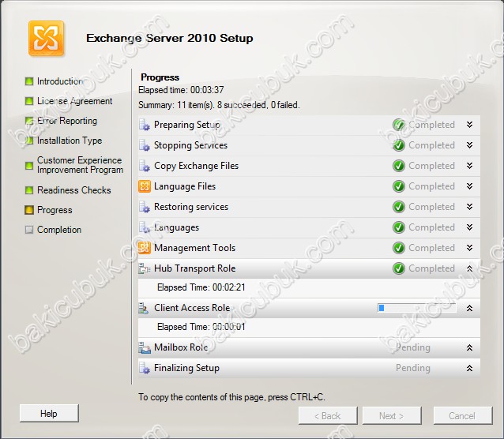Click green check beside Preparing Setup
Image resolution: width=504 pixels, height=439 pixels.
(399, 125)
